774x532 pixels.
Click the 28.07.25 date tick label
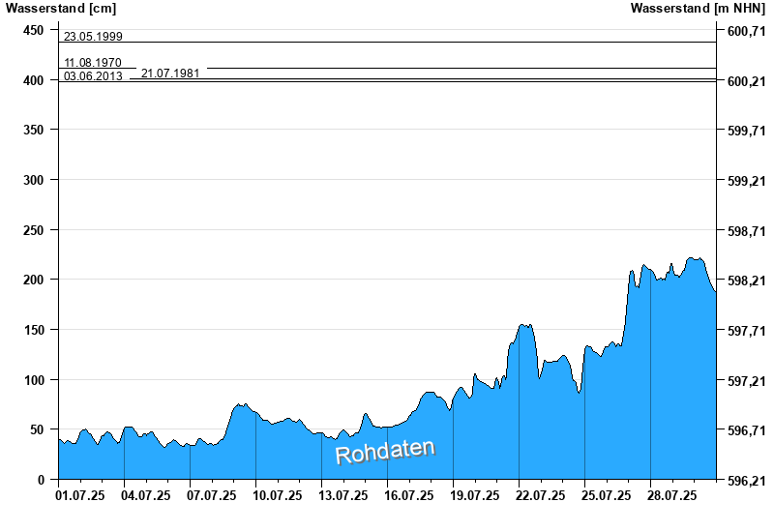tap(672, 495)
